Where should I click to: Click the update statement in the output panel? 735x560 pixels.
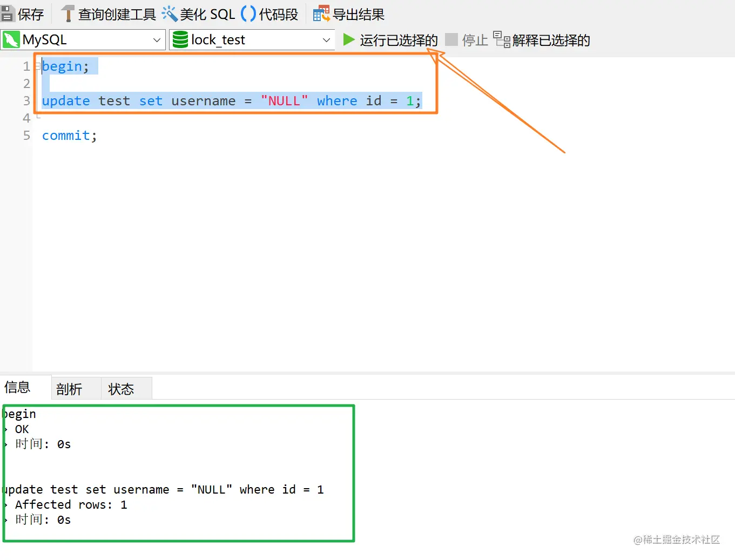163,489
